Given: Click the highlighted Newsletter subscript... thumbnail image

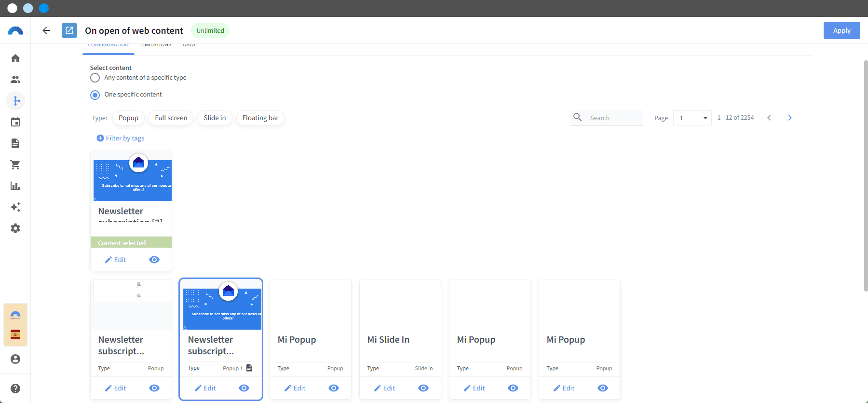Looking at the screenshot, I should pyautogui.click(x=222, y=306).
